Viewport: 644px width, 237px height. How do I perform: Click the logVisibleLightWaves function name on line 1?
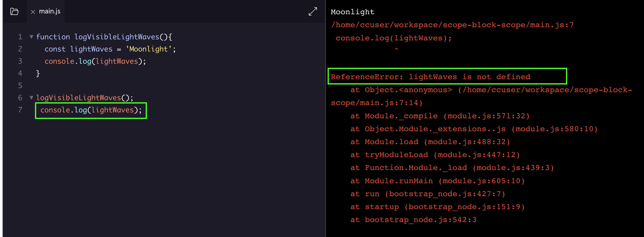(x=117, y=37)
